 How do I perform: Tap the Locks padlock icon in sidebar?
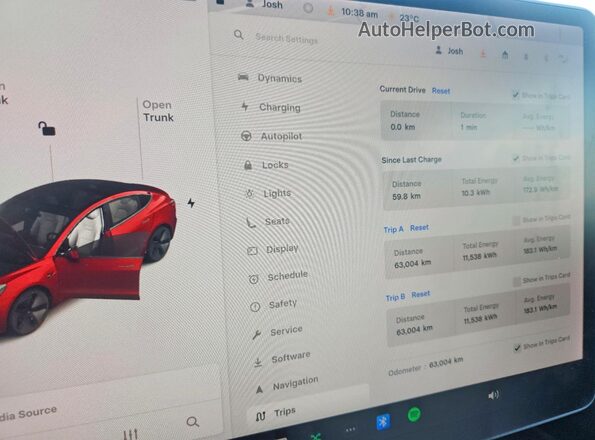click(248, 165)
